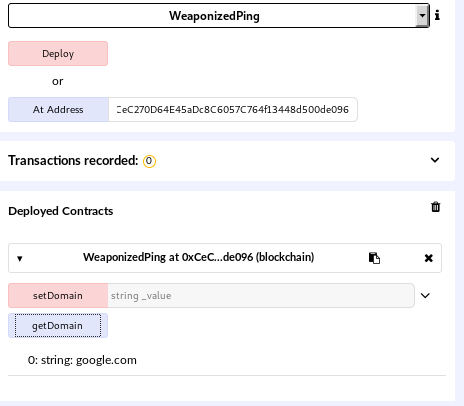Focus the string _value input field

click(x=261, y=296)
